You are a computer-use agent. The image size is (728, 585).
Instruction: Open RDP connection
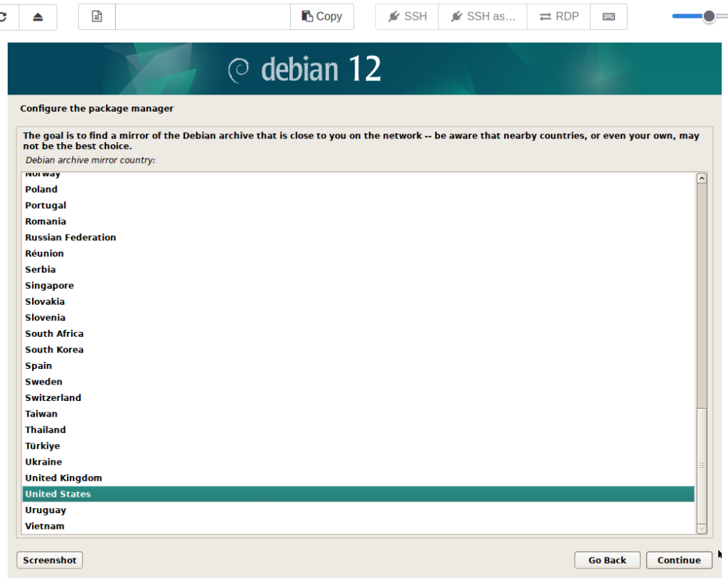tap(559, 16)
